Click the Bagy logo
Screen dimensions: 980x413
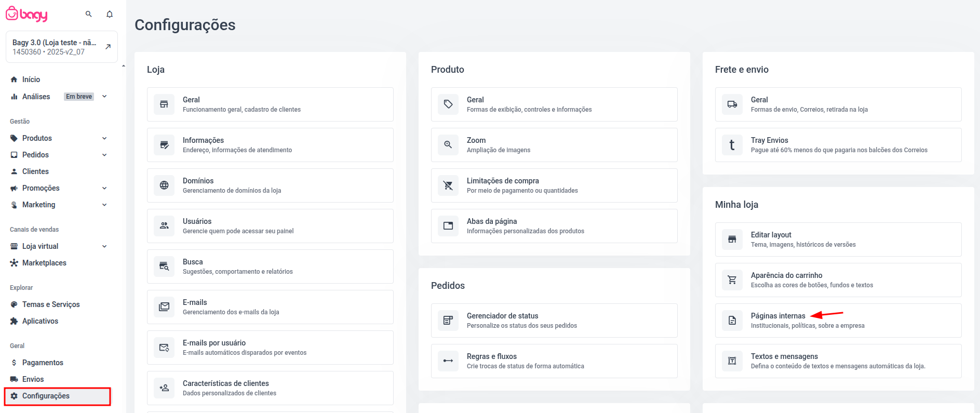(x=27, y=14)
